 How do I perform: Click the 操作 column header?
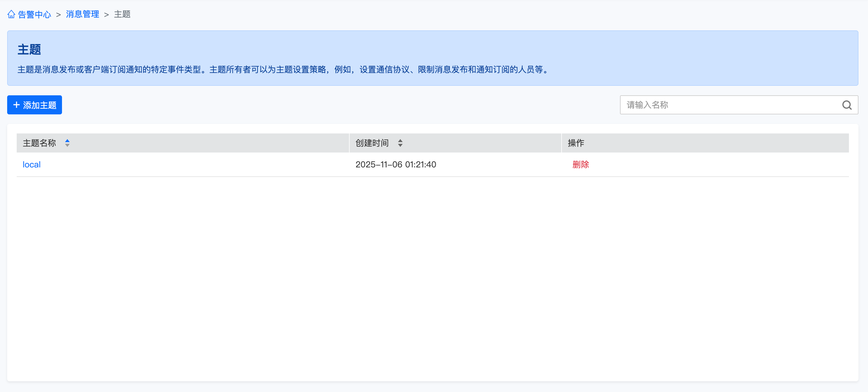pos(576,143)
